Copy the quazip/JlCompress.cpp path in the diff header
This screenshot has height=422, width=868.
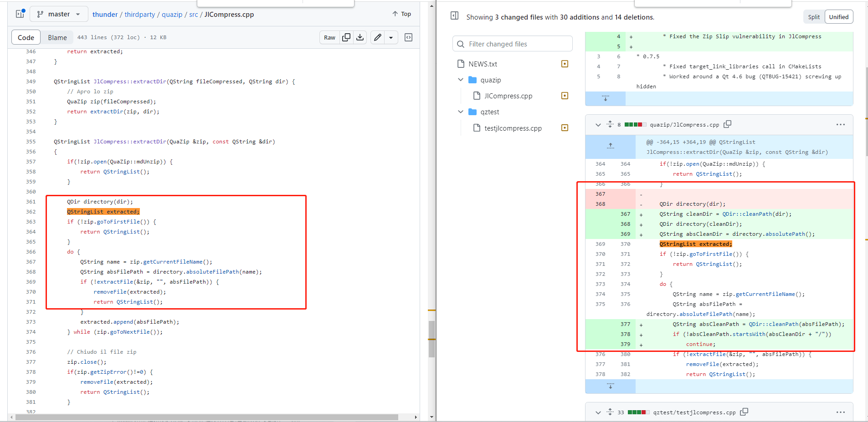(727, 124)
